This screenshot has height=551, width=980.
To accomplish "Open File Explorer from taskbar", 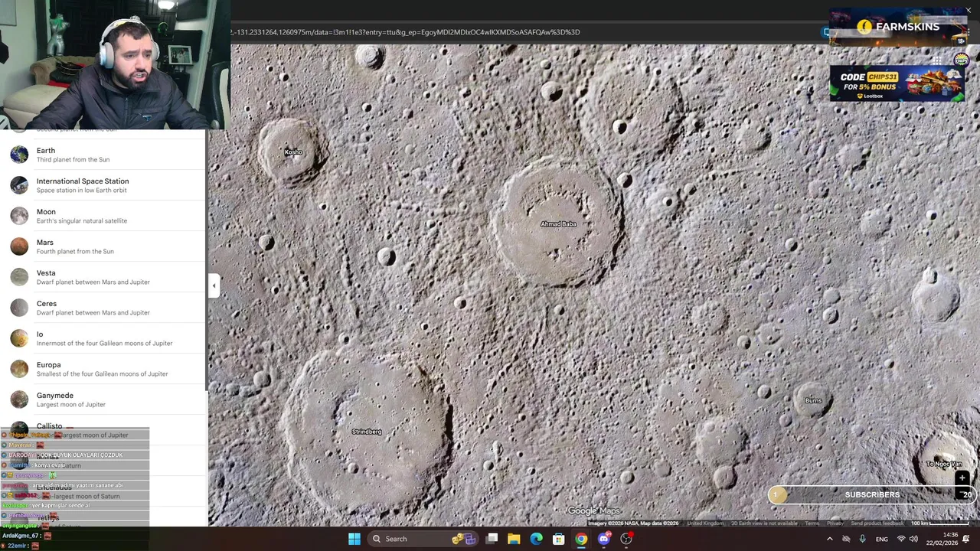I will 514,539.
